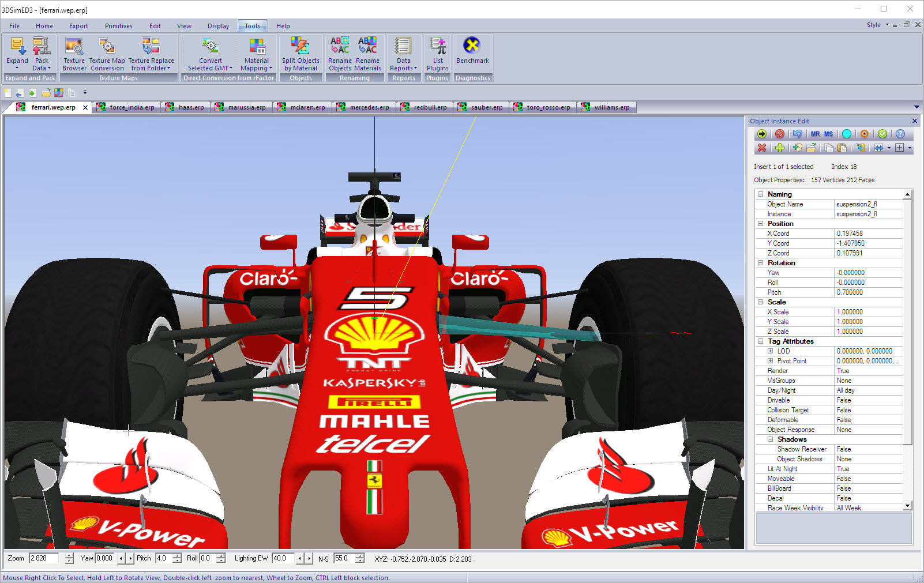
Task: Expand the Pivot Point property row
Action: point(770,361)
